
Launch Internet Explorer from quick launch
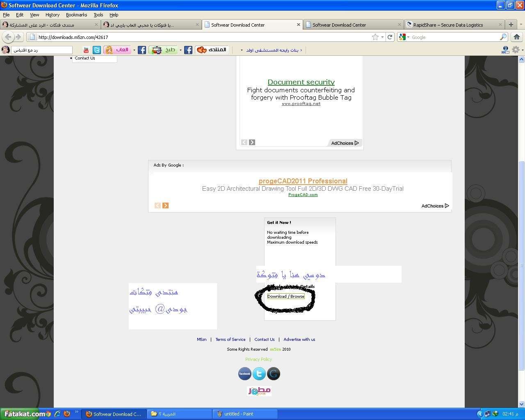pos(57,414)
